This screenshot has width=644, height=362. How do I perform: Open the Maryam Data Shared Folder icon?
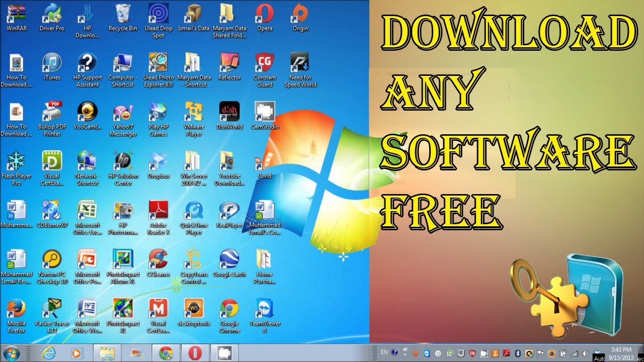coord(229,21)
